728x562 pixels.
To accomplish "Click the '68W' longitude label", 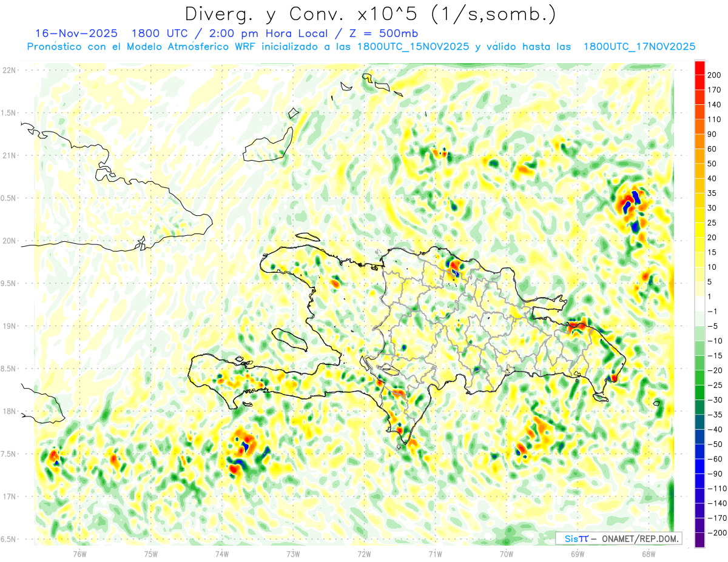I will pyautogui.click(x=649, y=554).
